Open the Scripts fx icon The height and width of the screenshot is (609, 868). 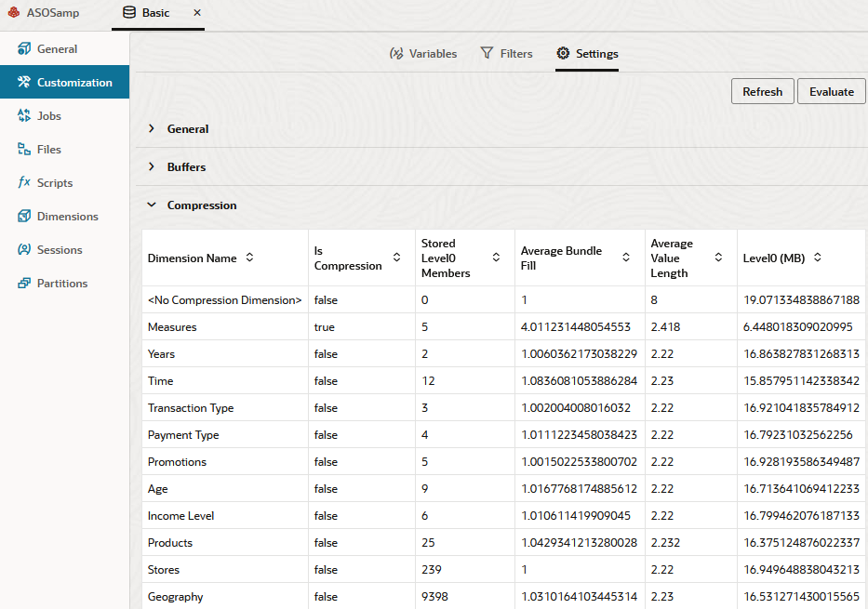pyautogui.click(x=24, y=182)
